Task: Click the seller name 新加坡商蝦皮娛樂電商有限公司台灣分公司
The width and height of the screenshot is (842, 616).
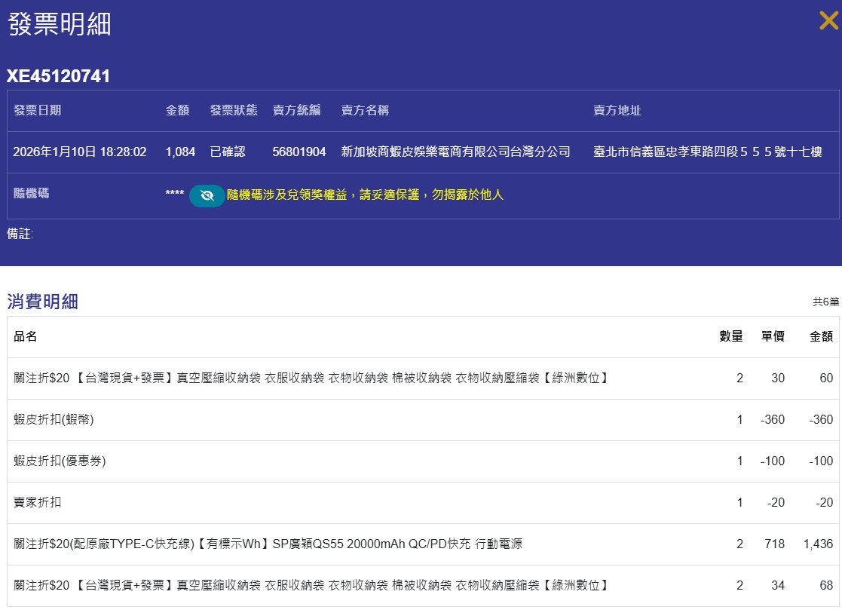Action: click(455, 152)
